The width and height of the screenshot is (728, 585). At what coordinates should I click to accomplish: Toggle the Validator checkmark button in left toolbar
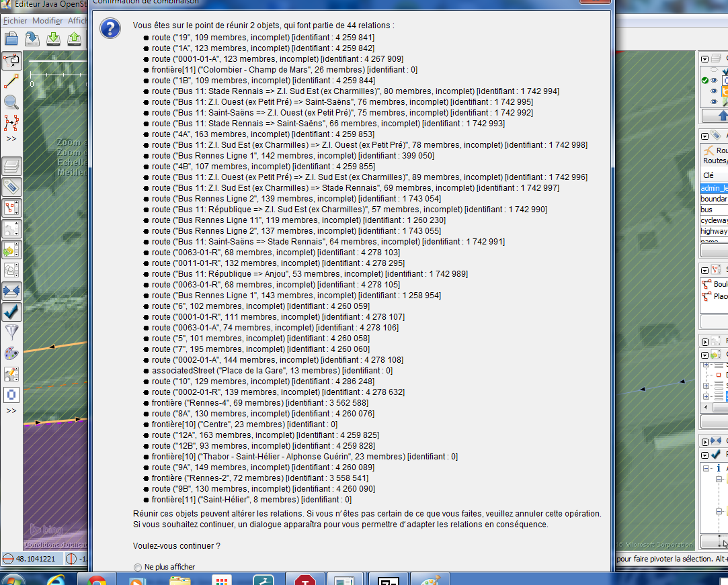pyautogui.click(x=11, y=312)
